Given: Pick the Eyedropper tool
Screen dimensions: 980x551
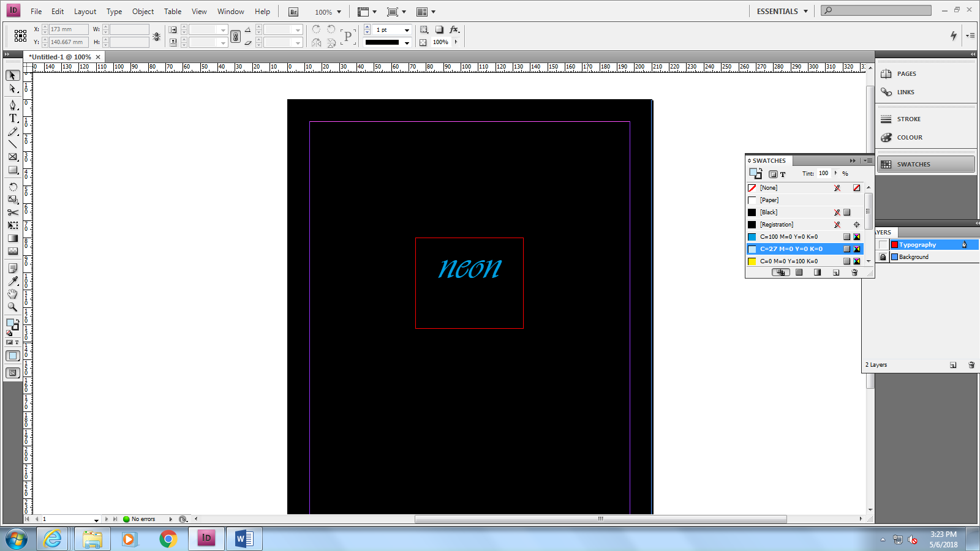Looking at the screenshot, I should coord(12,280).
